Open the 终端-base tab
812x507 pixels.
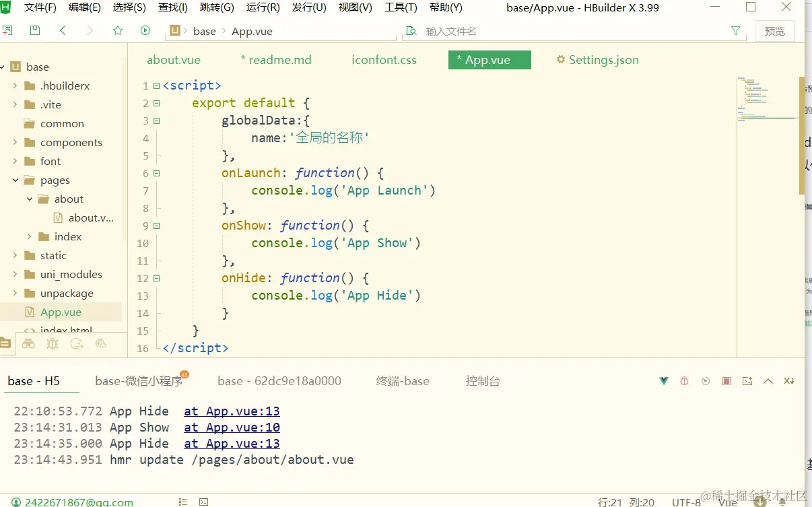pos(403,381)
